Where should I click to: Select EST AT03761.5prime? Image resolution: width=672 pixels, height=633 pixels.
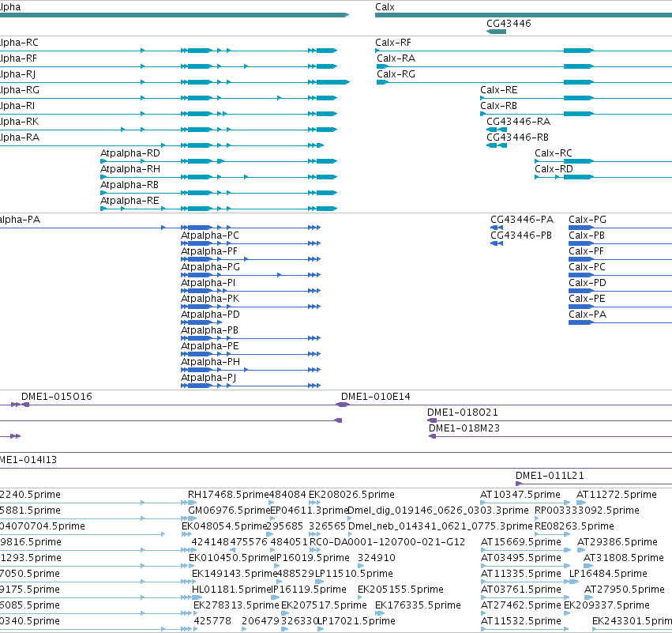pos(525,597)
